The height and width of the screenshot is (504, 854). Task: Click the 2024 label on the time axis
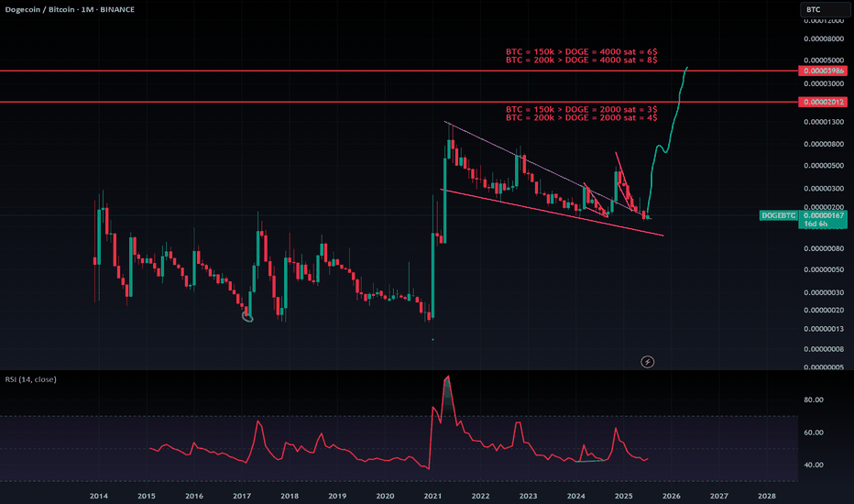575,496
